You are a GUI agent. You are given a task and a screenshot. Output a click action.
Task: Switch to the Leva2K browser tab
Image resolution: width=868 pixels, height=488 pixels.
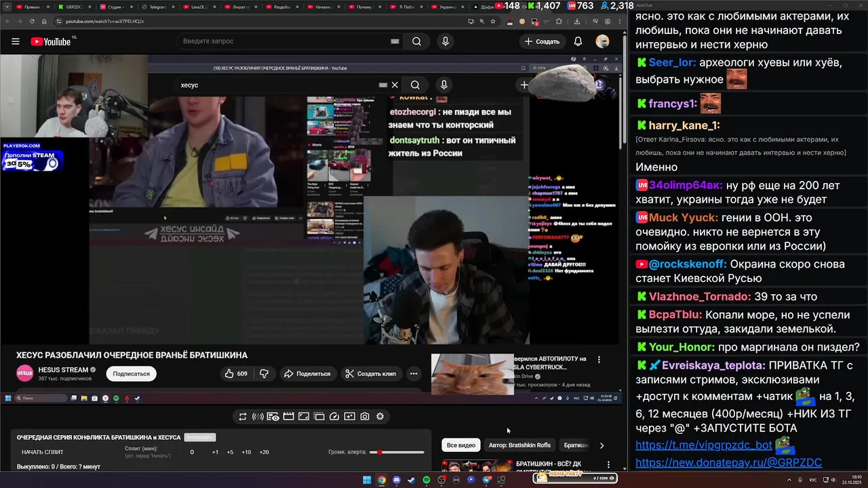[199, 7]
